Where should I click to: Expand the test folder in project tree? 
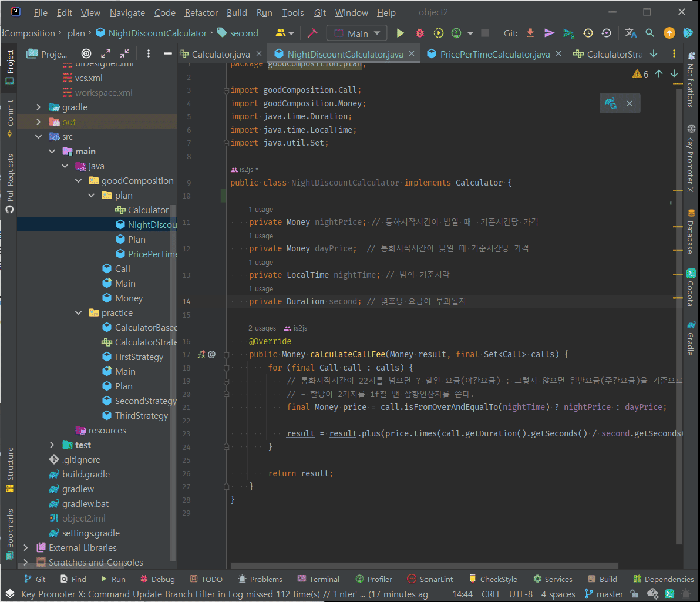pos(52,445)
